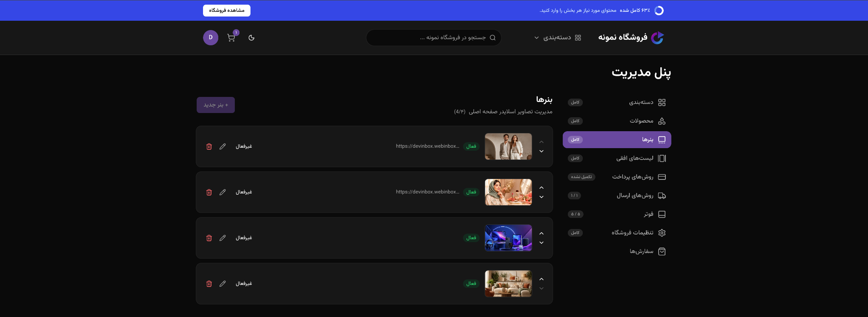Click the couple fashion banner thumbnail

pos(508,146)
